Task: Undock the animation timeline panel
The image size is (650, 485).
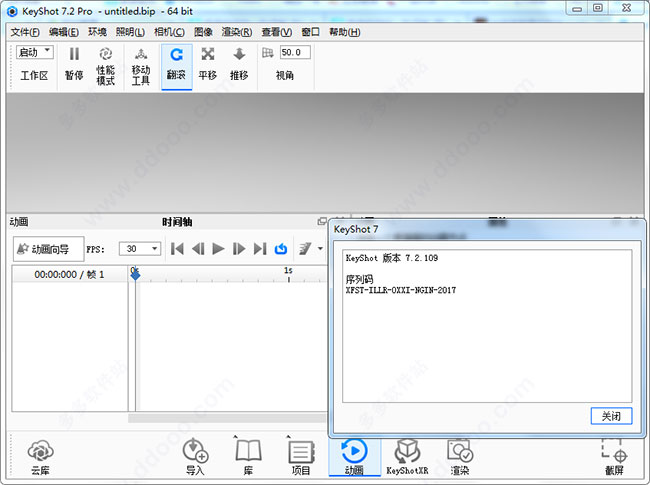Action: [x=322, y=221]
